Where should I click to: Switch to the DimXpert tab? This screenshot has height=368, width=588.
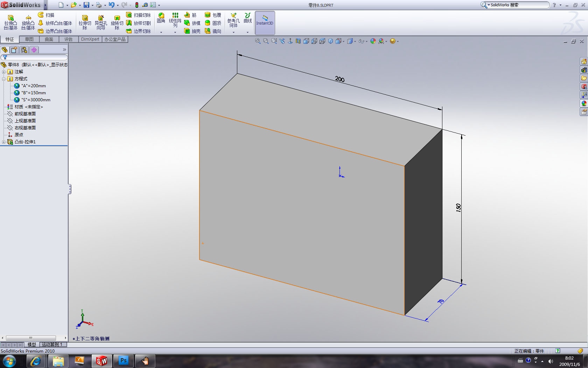[x=90, y=39]
